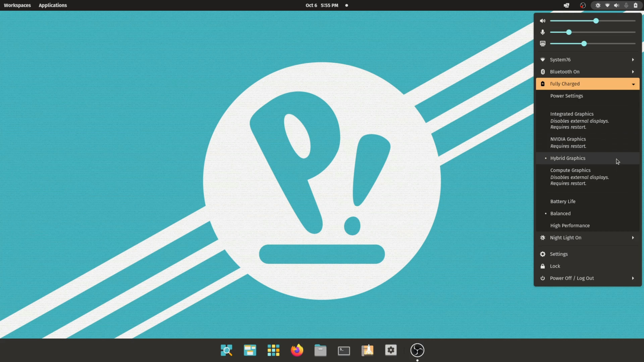644x362 pixels.
Task: Open Settings from the system menu
Action: pos(588,254)
